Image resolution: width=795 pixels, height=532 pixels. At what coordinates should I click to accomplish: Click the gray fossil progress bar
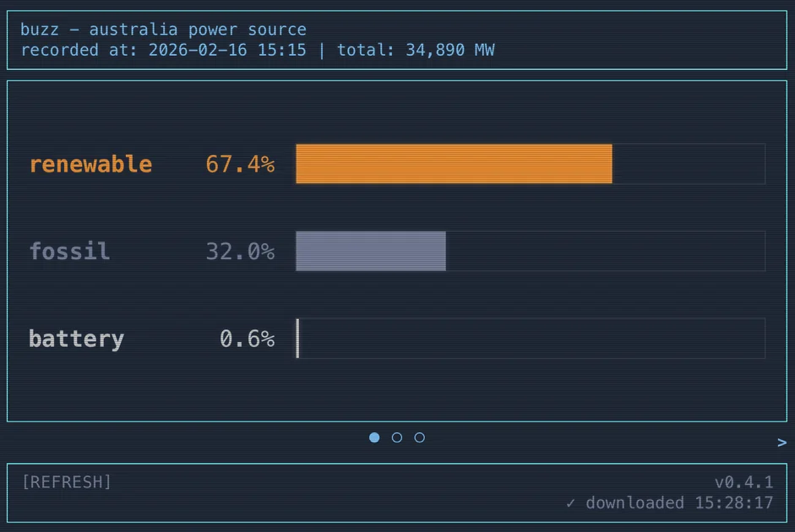[x=370, y=251]
